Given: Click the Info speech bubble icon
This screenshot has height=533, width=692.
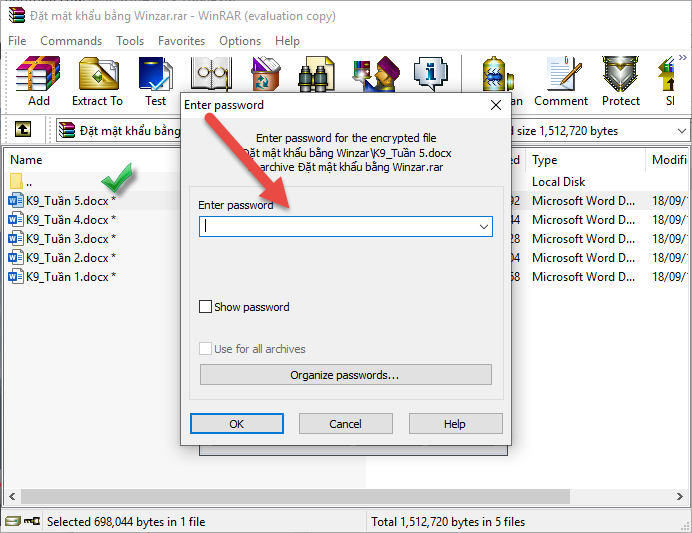Looking at the screenshot, I should [430, 73].
